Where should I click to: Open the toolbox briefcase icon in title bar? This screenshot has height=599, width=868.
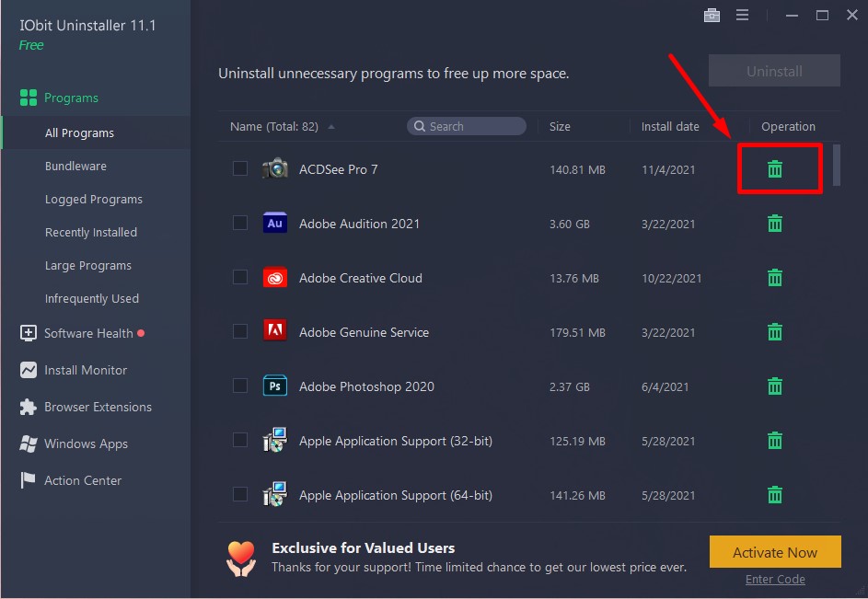tap(711, 16)
